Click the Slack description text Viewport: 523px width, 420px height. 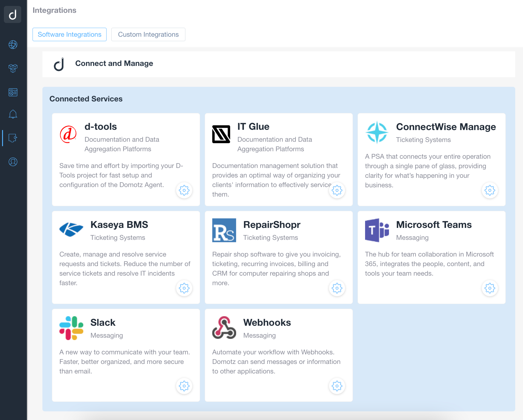(124, 362)
